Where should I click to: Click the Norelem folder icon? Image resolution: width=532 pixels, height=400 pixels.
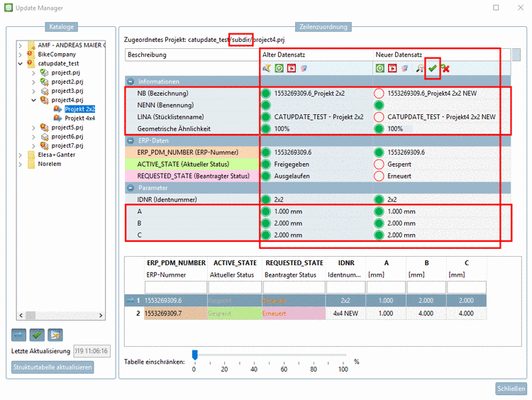point(31,165)
